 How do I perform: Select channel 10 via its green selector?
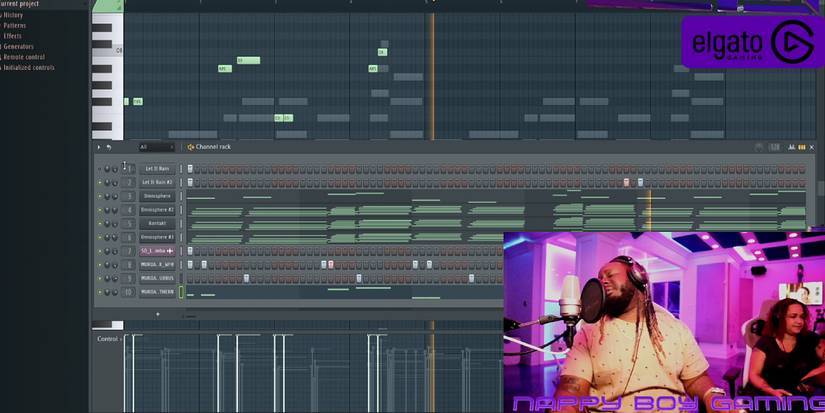click(x=182, y=293)
